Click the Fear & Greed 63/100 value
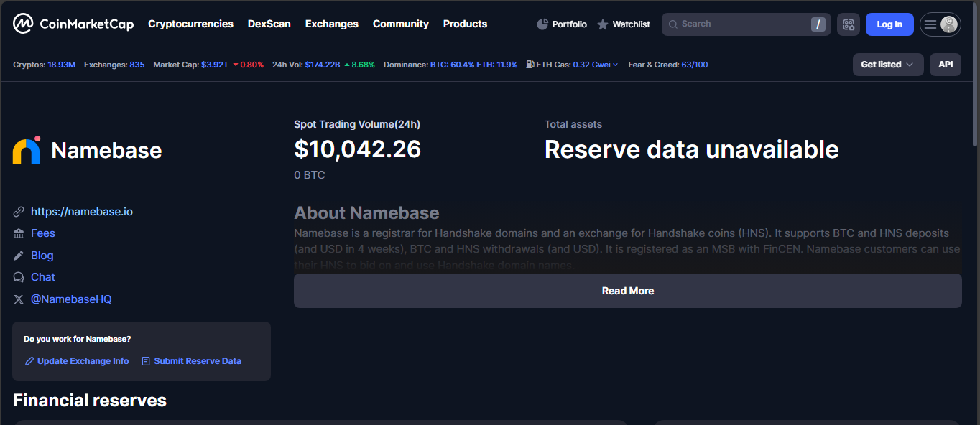The width and height of the screenshot is (980, 425). point(695,65)
